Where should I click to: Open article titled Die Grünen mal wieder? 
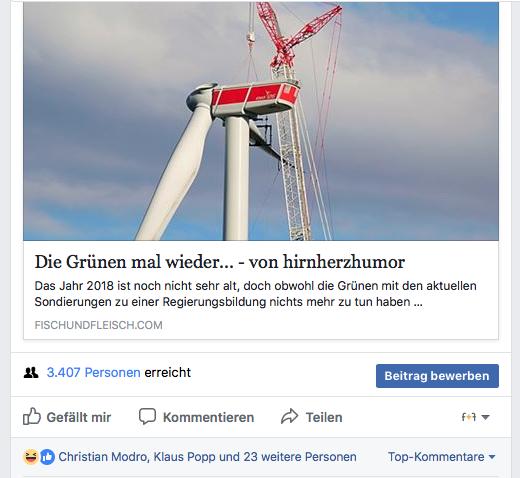220,262
